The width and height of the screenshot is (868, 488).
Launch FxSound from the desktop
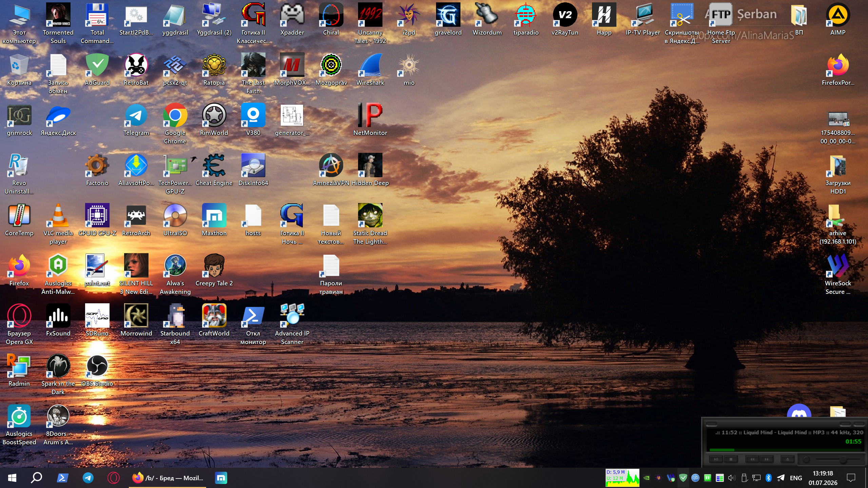(58, 321)
